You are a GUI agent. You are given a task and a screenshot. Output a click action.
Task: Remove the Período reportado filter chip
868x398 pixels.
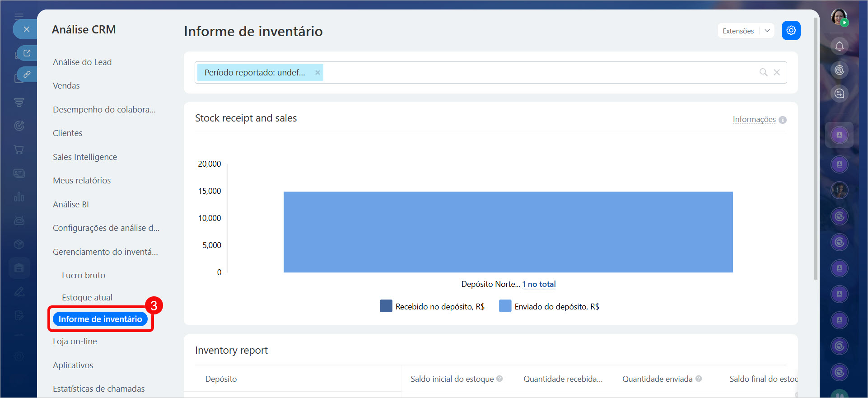tap(317, 72)
